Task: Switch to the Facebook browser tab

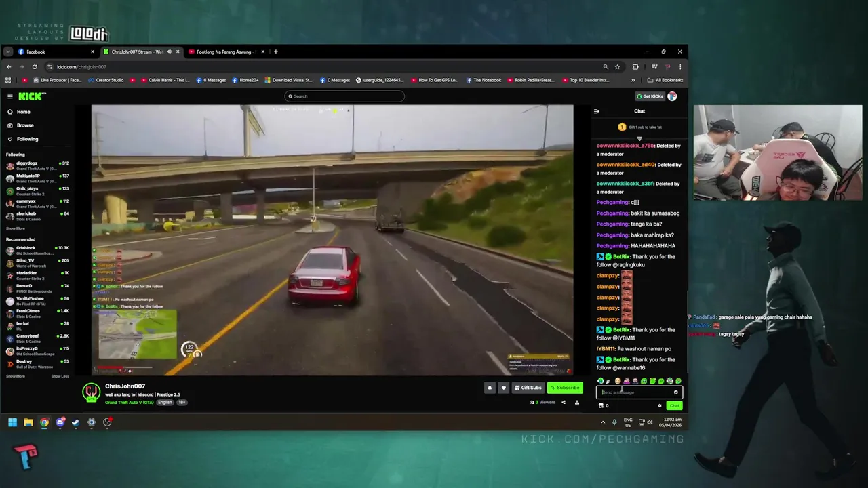Action: point(56,52)
